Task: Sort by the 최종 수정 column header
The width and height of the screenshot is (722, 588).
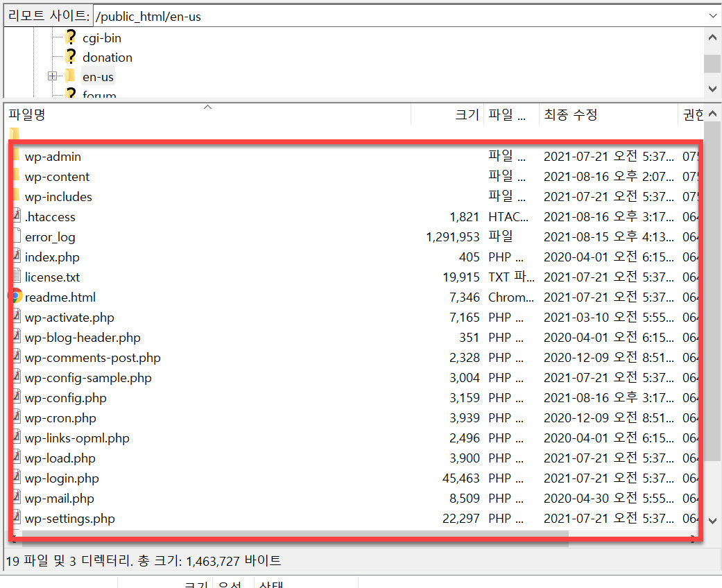Action: tap(608, 114)
